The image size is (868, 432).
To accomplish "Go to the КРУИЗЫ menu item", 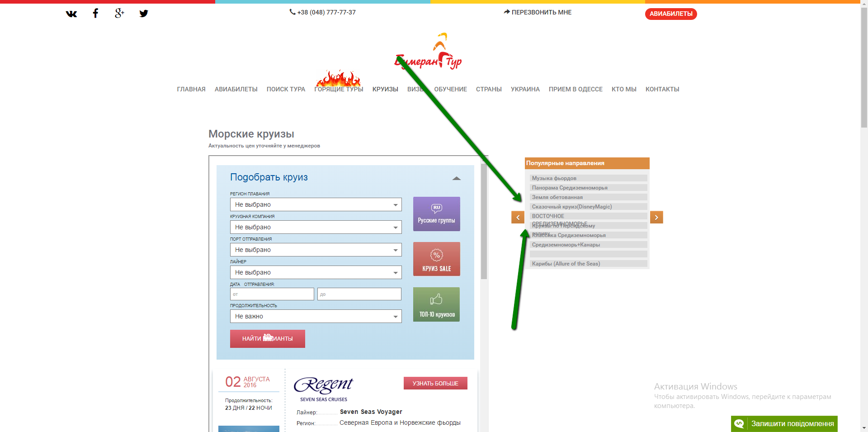I will click(385, 89).
